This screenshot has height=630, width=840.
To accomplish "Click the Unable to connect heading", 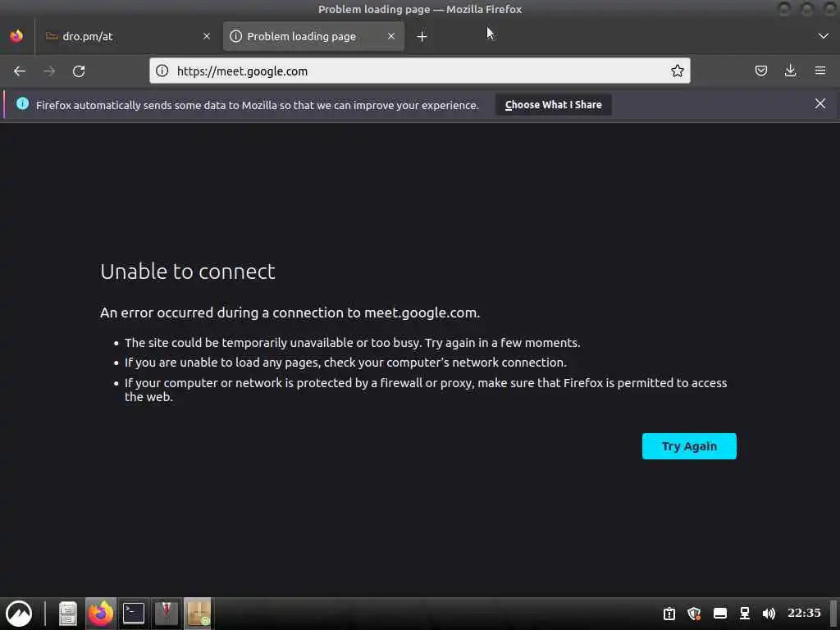I will point(188,272).
